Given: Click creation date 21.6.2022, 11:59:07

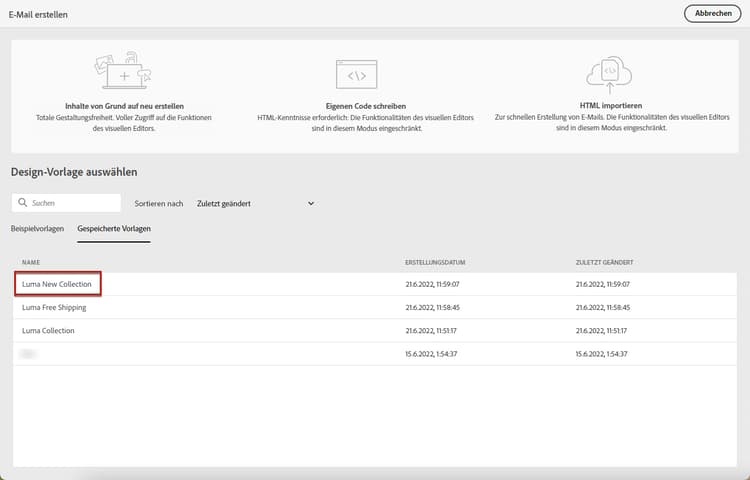Looking at the screenshot, I should 432,284.
